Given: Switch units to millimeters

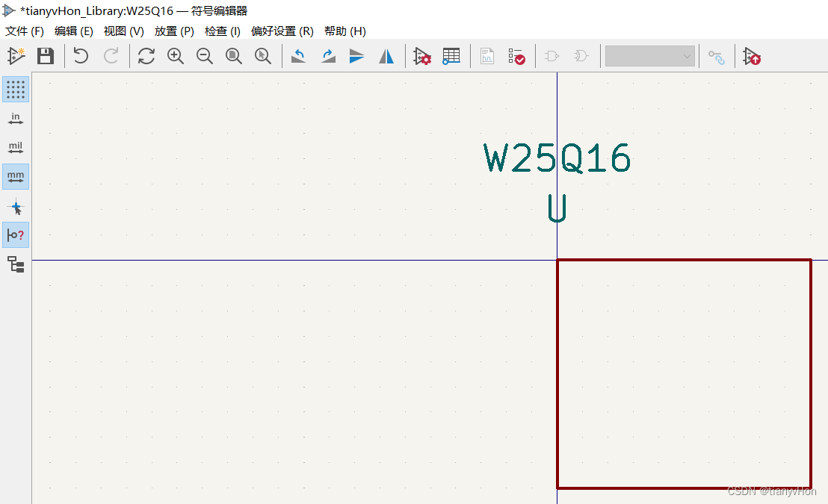Looking at the screenshot, I should (16, 176).
